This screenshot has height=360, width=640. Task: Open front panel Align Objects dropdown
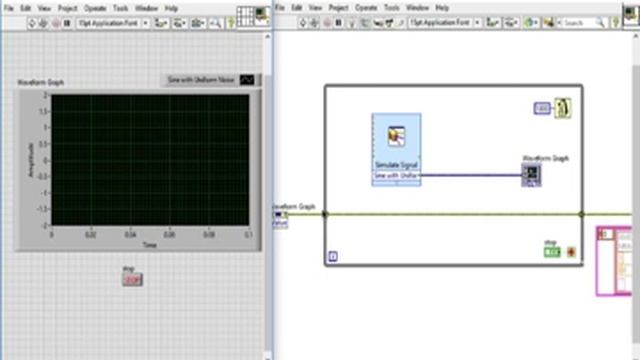pos(161,23)
